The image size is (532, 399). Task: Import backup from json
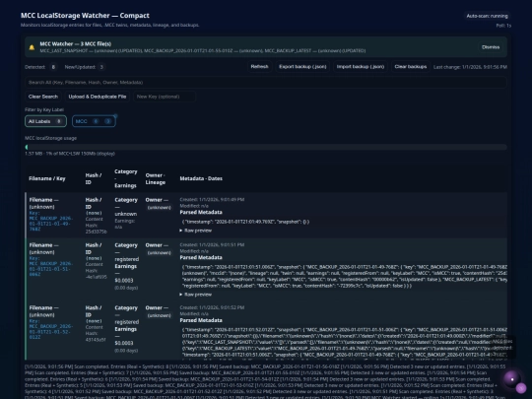(x=361, y=67)
